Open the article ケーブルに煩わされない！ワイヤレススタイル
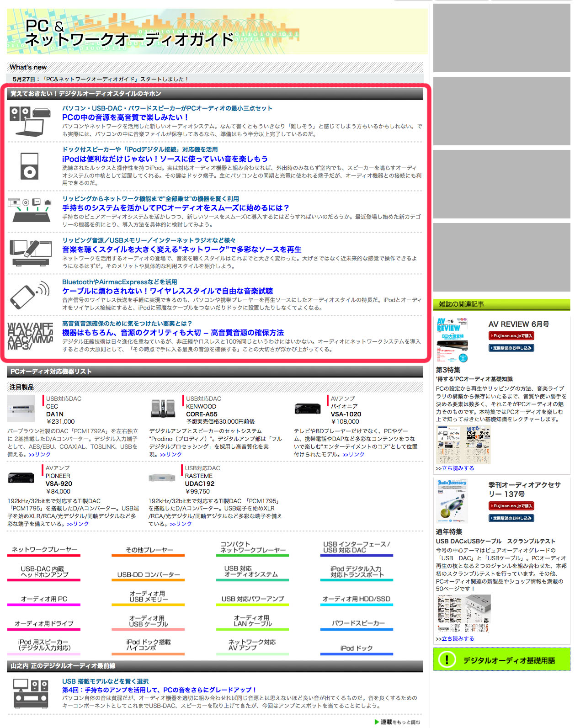Image resolution: width=575 pixels, height=728 pixels. pos(167,291)
